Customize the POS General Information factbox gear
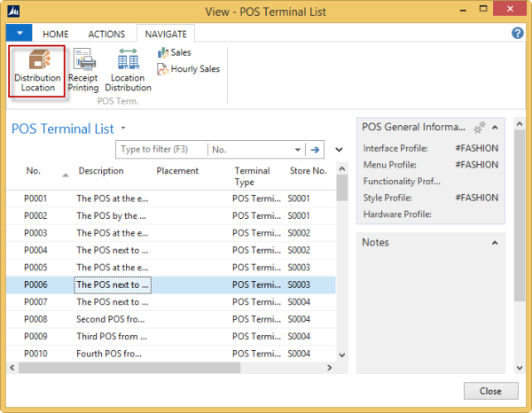The image size is (532, 413). point(480,128)
